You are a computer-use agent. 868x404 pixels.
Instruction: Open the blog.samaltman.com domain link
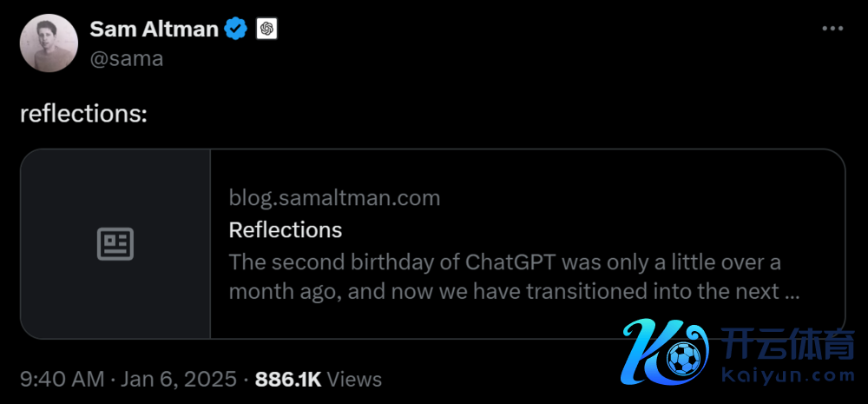(x=334, y=198)
